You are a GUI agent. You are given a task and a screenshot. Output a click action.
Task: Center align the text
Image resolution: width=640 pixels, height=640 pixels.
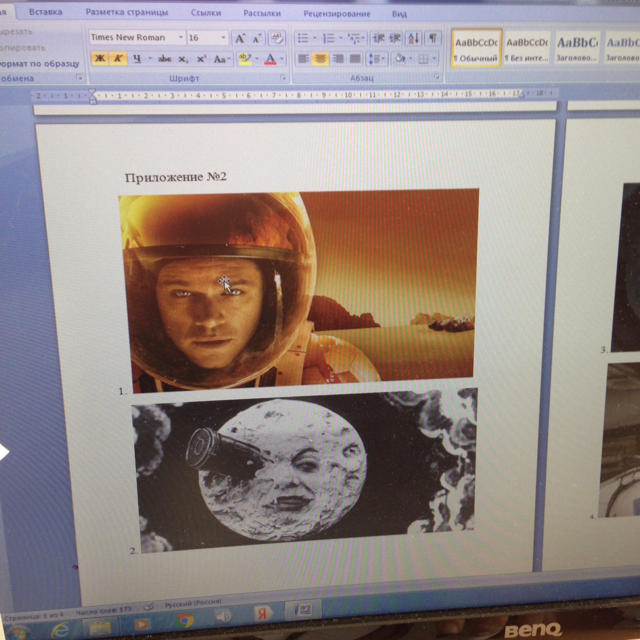pos(320,59)
